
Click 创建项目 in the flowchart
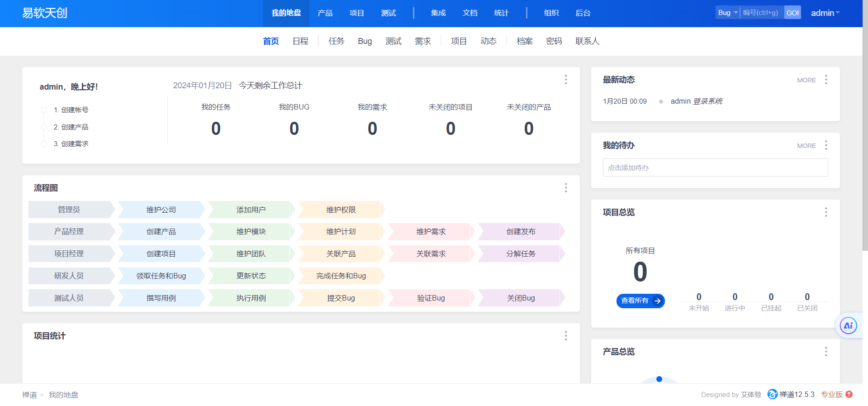pos(161,254)
